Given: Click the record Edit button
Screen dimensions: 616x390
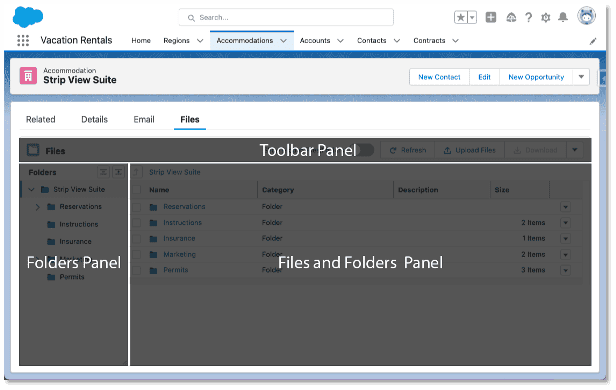Looking at the screenshot, I should [x=484, y=77].
